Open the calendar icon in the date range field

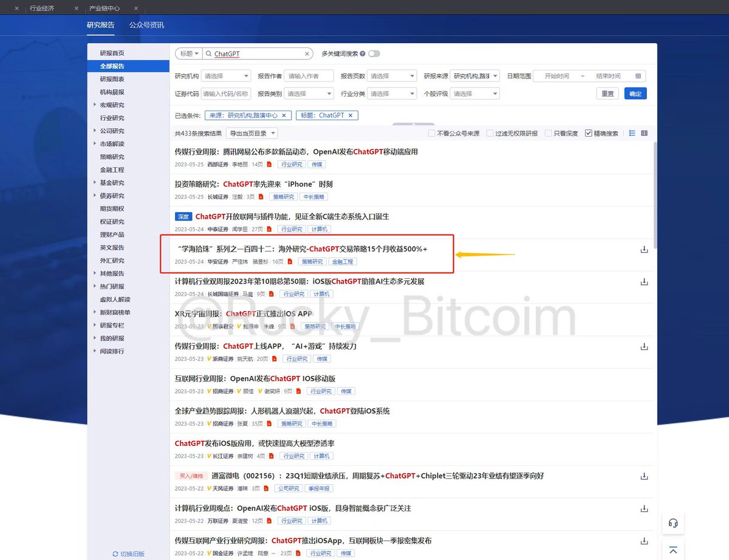coord(638,77)
